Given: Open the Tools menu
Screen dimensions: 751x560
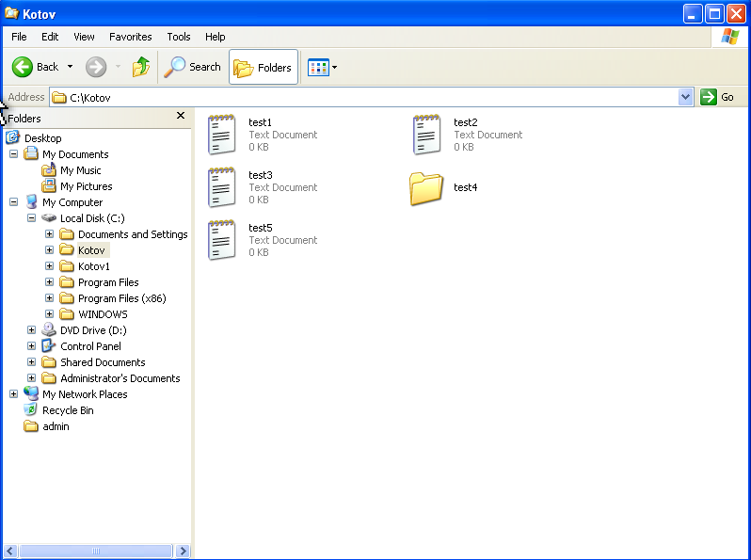Looking at the screenshot, I should pos(179,37).
